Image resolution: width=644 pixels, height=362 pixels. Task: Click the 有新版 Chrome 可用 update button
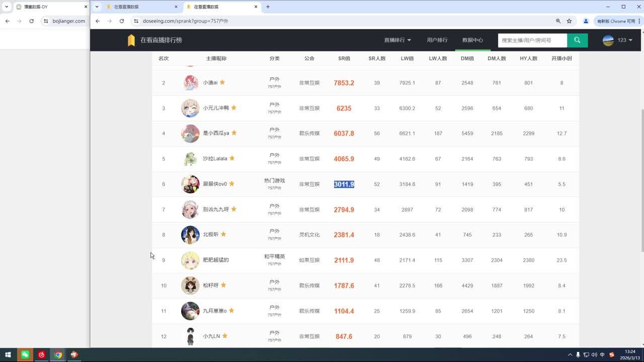click(x=616, y=21)
